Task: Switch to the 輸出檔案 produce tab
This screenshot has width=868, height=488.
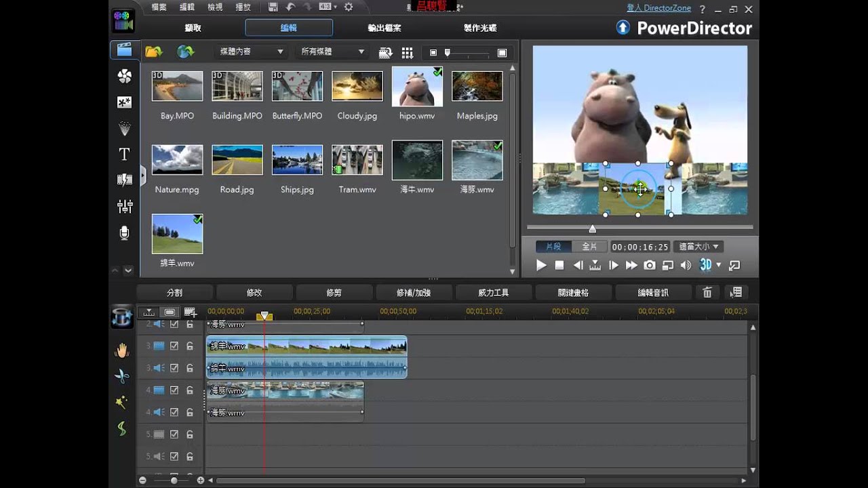Action: pyautogui.click(x=384, y=28)
